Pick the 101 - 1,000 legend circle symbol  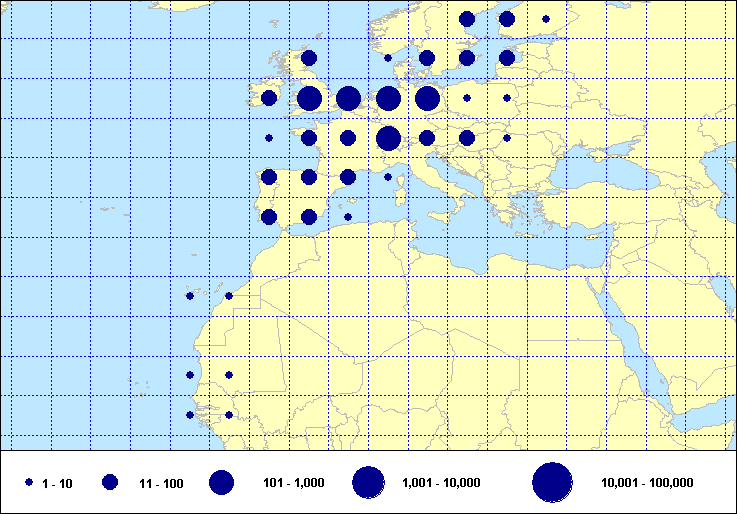[221, 483]
